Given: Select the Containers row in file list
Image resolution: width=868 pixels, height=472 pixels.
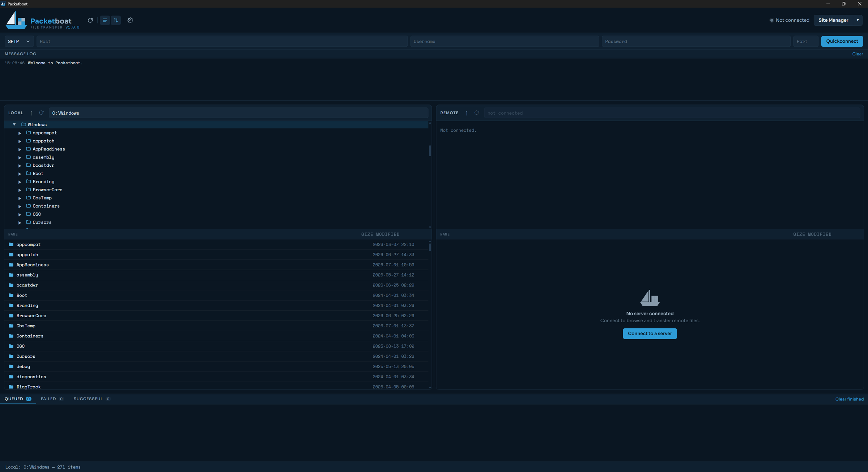Looking at the screenshot, I should (x=216, y=336).
